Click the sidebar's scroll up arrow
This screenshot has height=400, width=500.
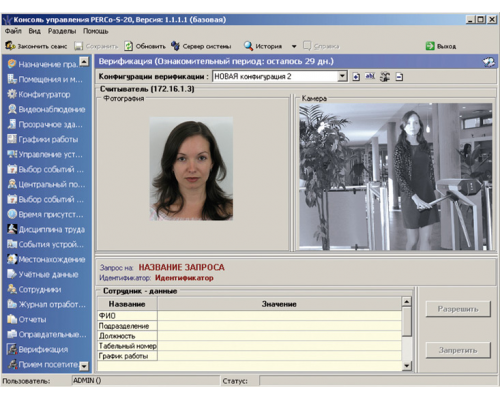tap(84, 62)
